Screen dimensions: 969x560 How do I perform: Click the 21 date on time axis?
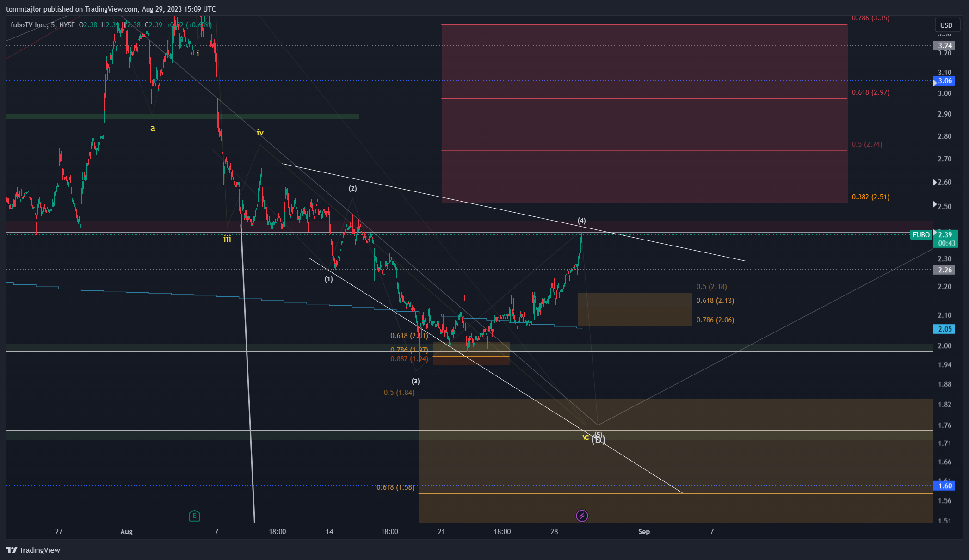(x=441, y=532)
